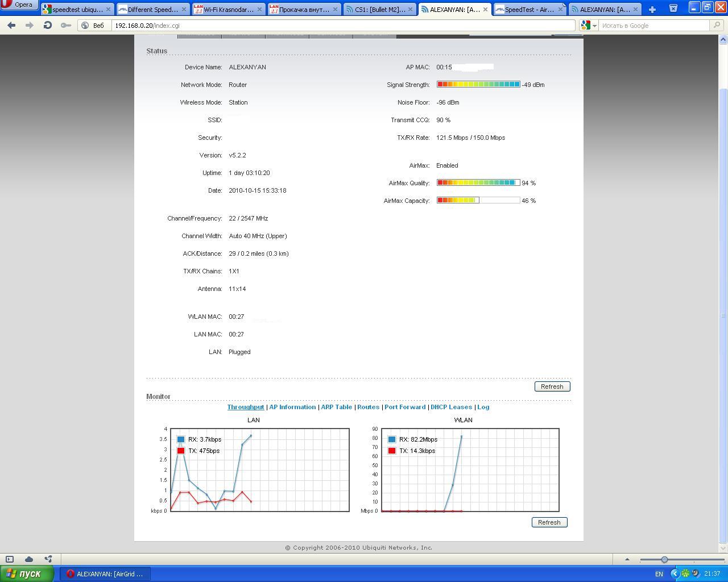This screenshot has height=582, width=728.
Task: Click the search magnifier icon
Action: click(717, 26)
